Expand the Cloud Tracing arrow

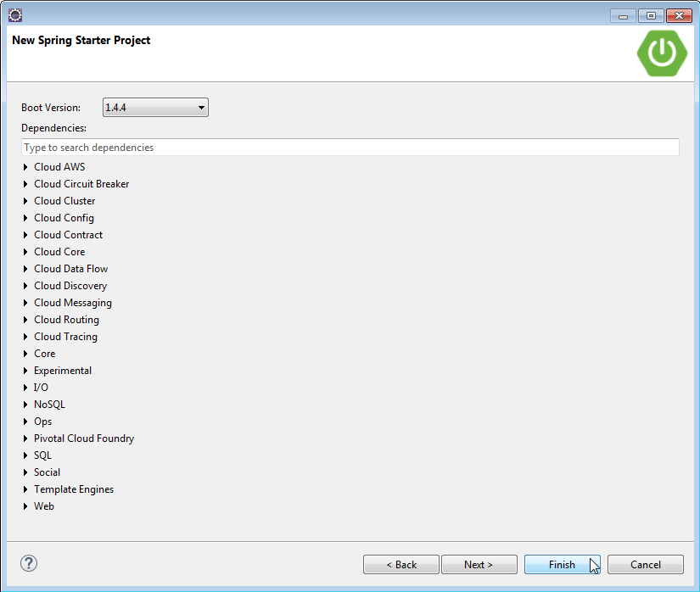25,337
